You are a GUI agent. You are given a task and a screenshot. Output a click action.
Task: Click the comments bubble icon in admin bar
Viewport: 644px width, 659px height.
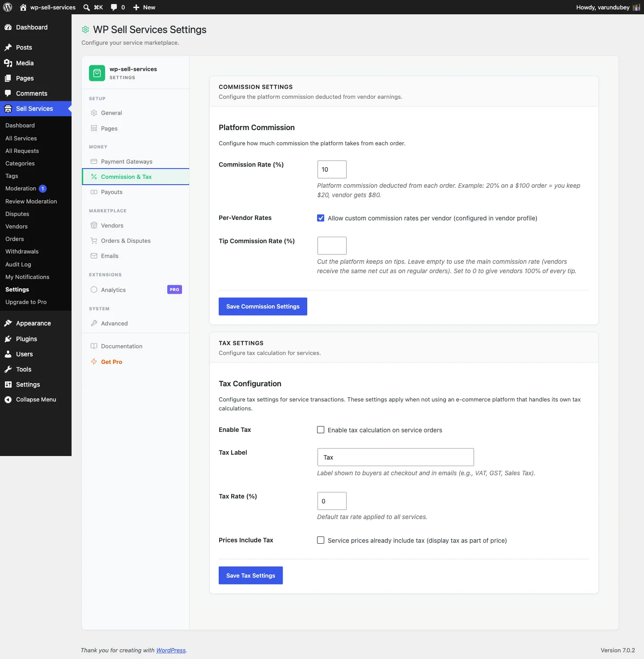(114, 7)
